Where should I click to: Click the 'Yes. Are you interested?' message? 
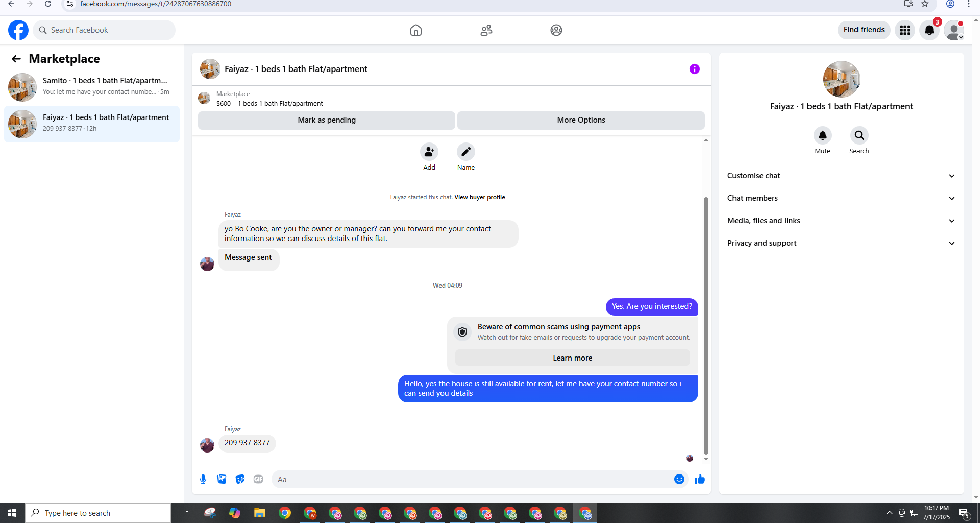pyautogui.click(x=652, y=307)
